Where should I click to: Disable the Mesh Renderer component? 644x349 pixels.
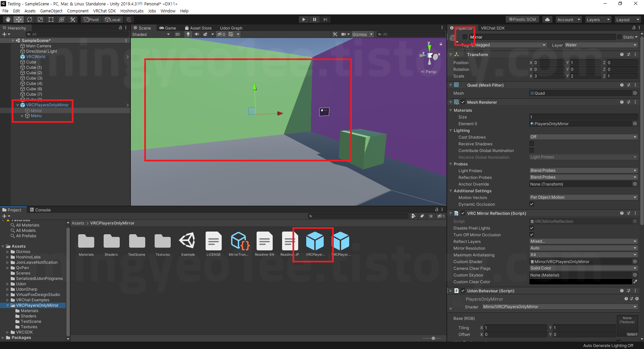[463, 102]
